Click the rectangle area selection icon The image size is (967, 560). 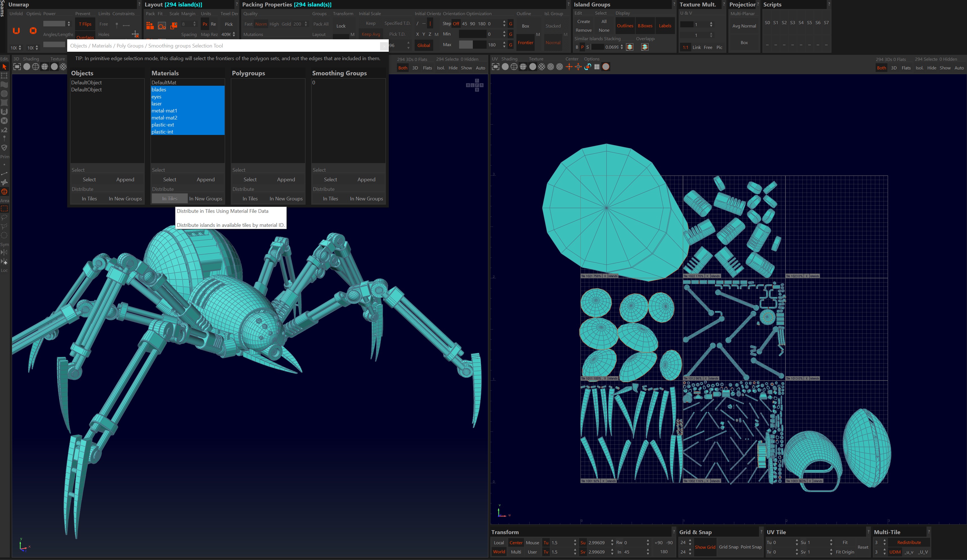[x=4, y=209]
